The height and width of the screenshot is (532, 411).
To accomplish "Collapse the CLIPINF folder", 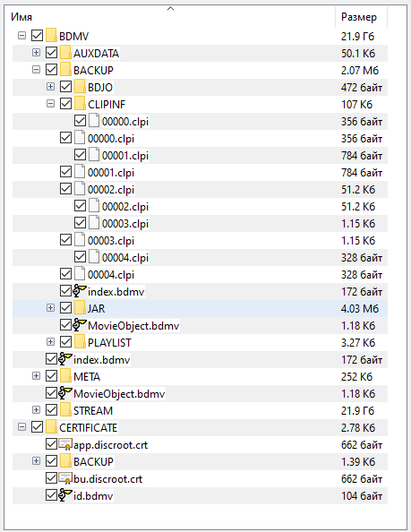I will click(x=50, y=104).
